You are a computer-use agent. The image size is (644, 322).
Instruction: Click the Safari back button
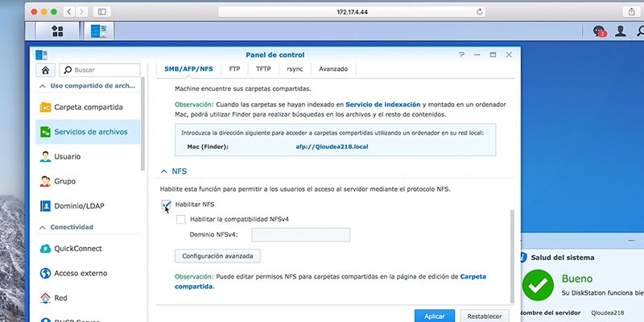point(68,12)
